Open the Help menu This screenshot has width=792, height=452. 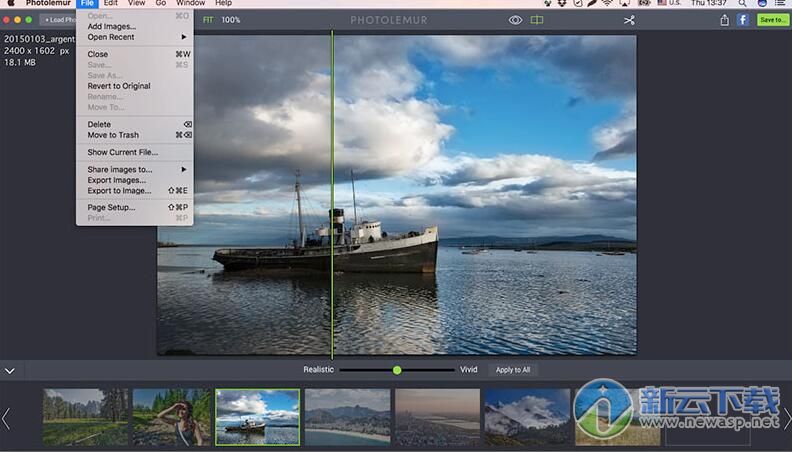click(x=223, y=3)
